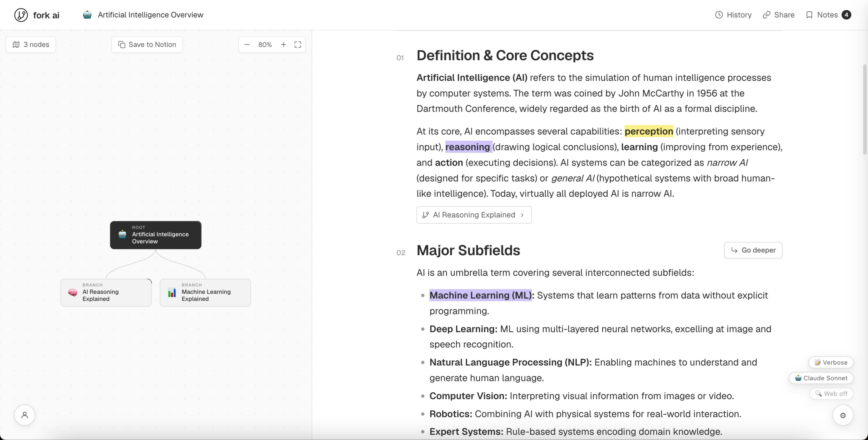Click the robot emoji on the root node
Screen dimensions: 868x440
(x=122, y=234)
